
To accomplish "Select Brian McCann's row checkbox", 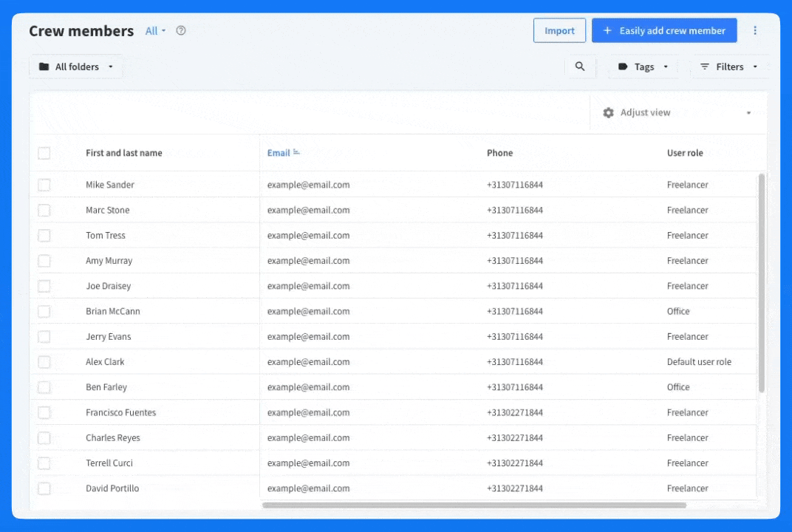I will 44,311.
